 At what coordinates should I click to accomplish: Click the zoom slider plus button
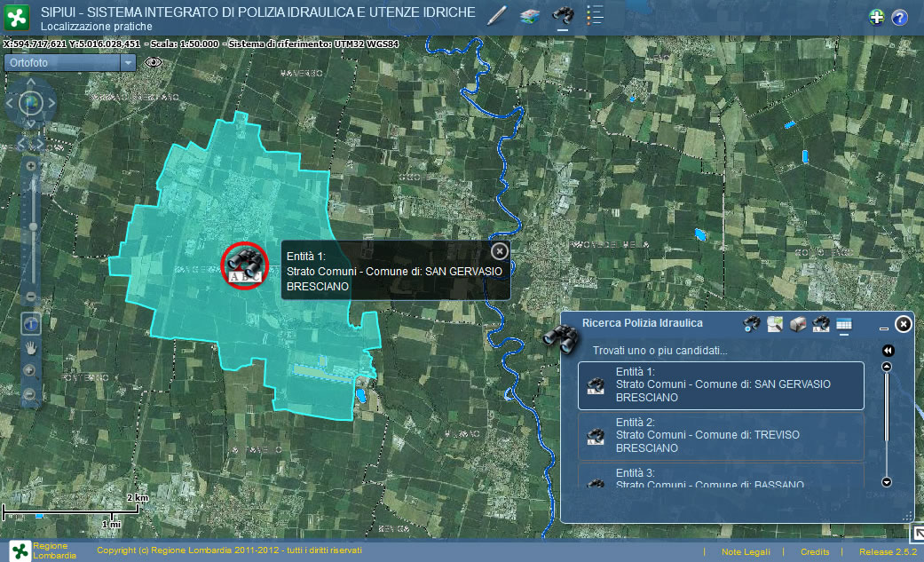click(x=31, y=166)
